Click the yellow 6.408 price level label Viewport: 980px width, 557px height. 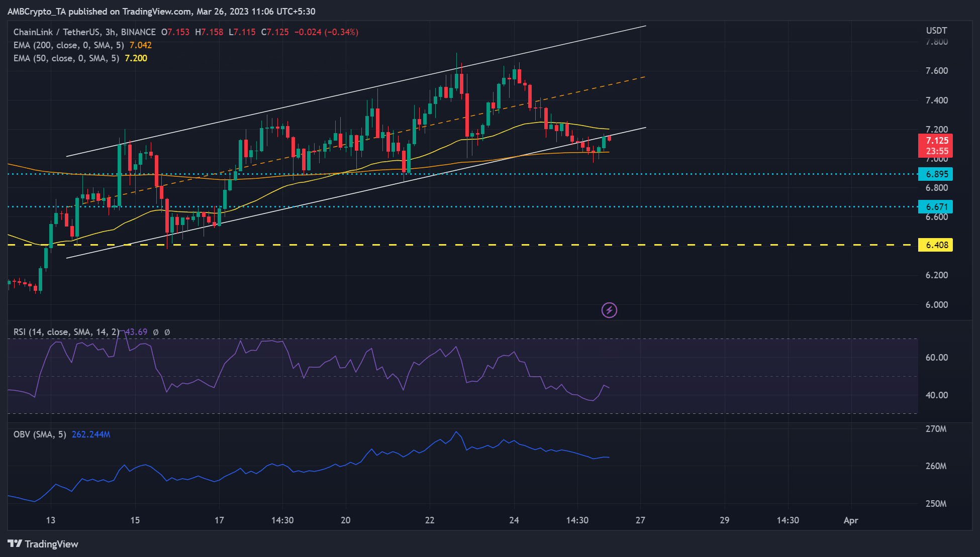[x=936, y=245]
